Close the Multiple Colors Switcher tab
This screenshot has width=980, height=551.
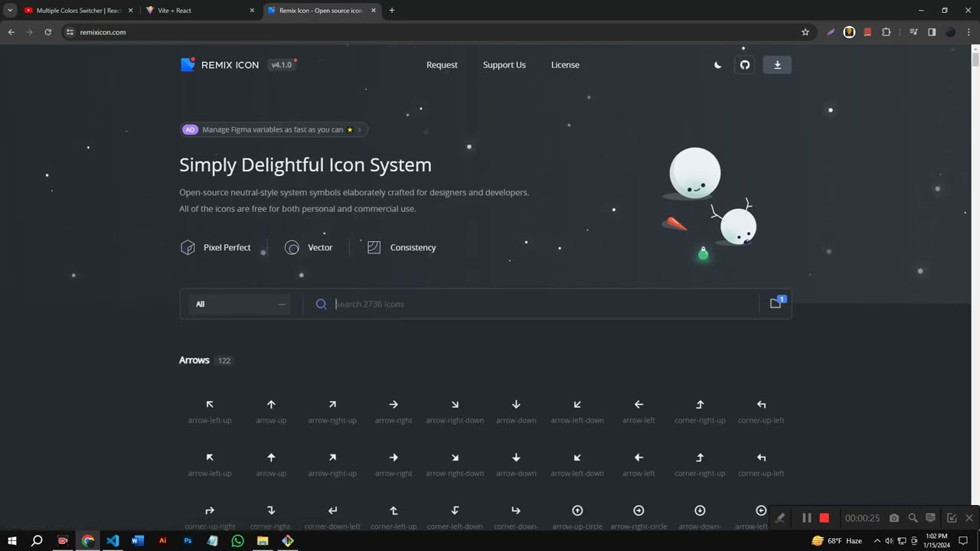pos(130,11)
